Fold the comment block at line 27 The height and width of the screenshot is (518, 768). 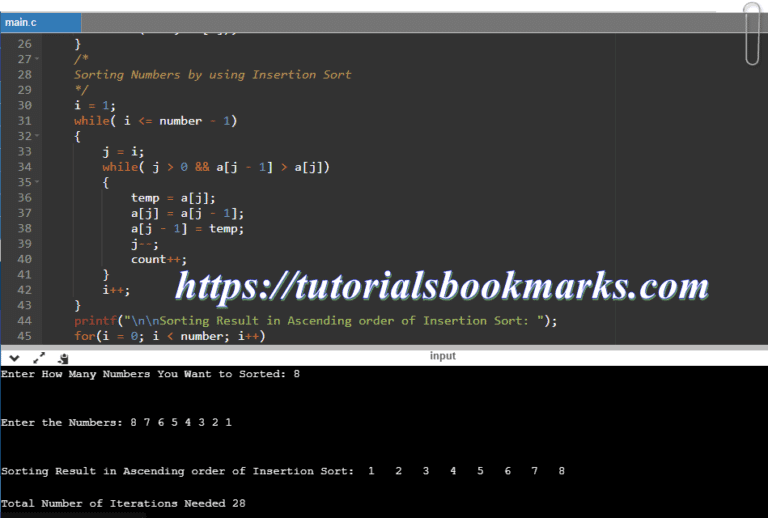point(37,59)
